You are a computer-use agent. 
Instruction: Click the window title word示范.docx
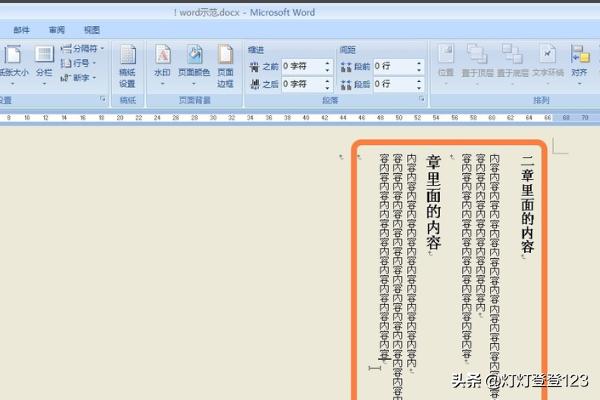(x=210, y=13)
